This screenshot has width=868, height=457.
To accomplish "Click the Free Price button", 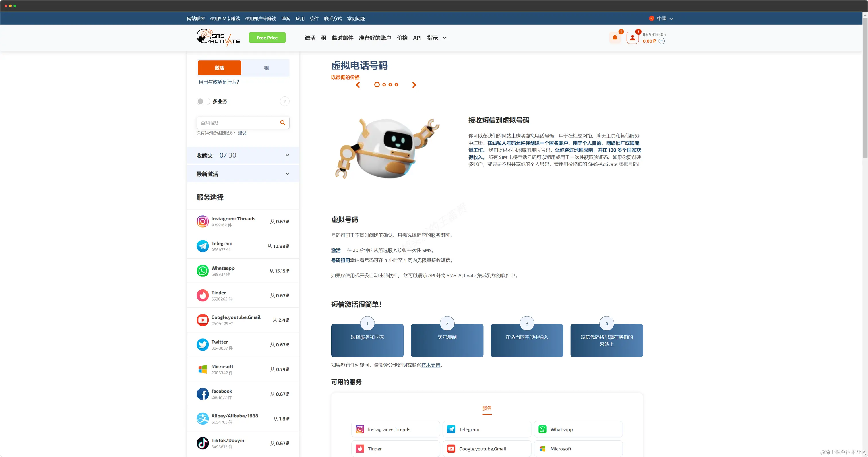I will pyautogui.click(x=267, y=38).
